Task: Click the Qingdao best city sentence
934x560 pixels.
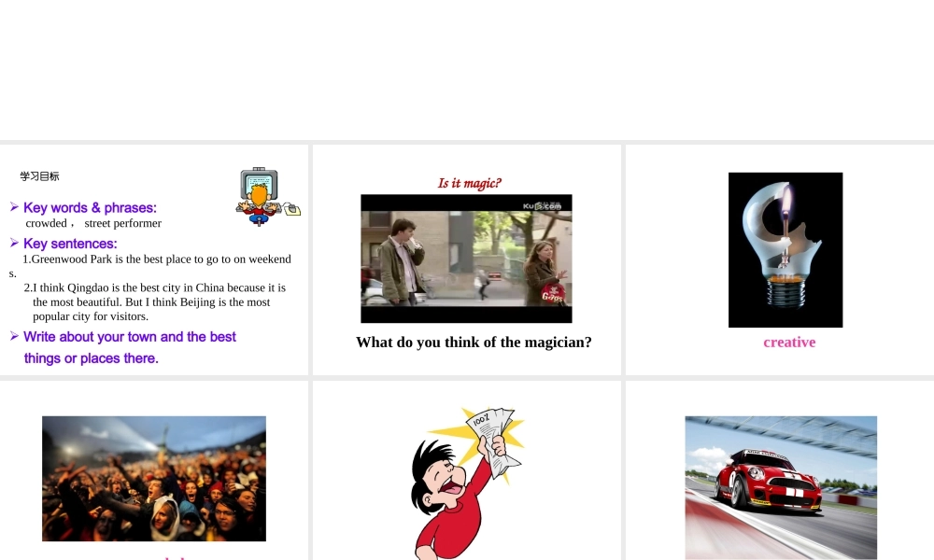Action: pos(155,301)
